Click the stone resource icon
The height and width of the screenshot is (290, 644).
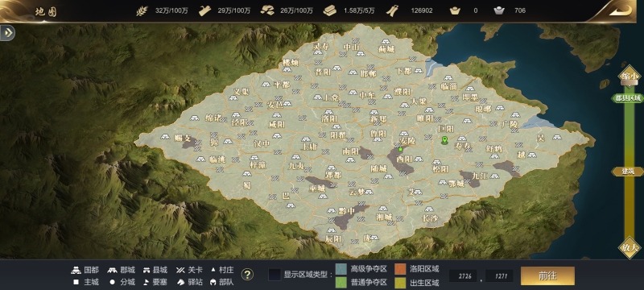(x=267, y=10)
